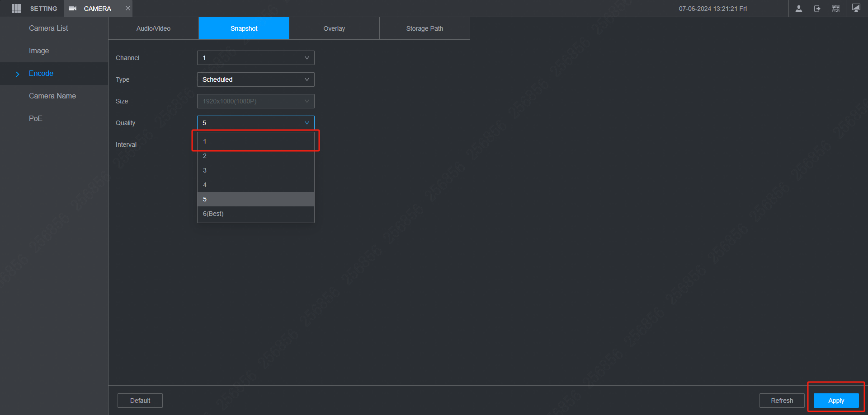Open the QR code icon
Image resolution: width=868 pixels, height=415 pixels.
[836, 8]
